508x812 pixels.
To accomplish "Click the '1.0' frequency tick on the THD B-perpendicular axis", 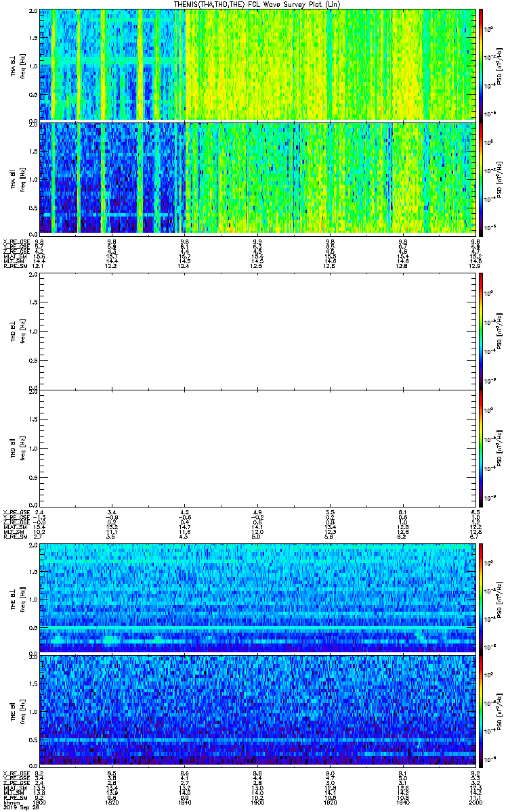I will click(32, 332).
